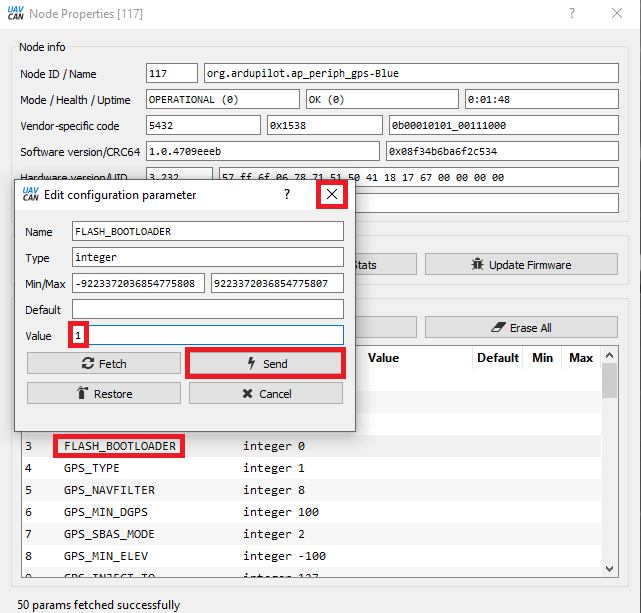Click the Node ID field showing 117
The image size is (641, 613).
click(172, 74)
